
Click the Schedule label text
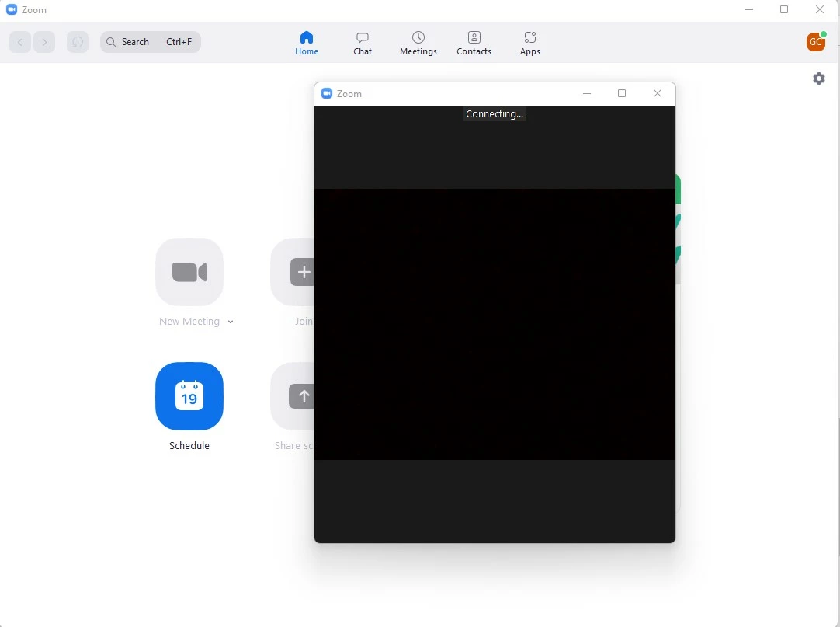(x=189, y=446)
